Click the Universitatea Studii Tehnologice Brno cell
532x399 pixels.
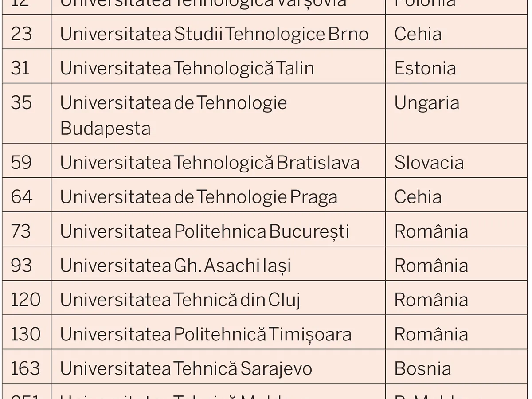[214, 34]
